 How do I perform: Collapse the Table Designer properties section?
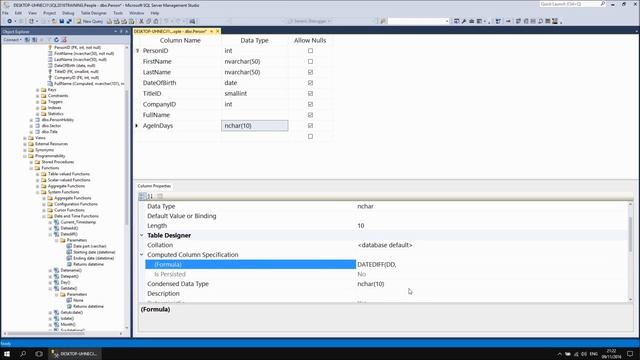pyautogui.click(x=142, y=236)
